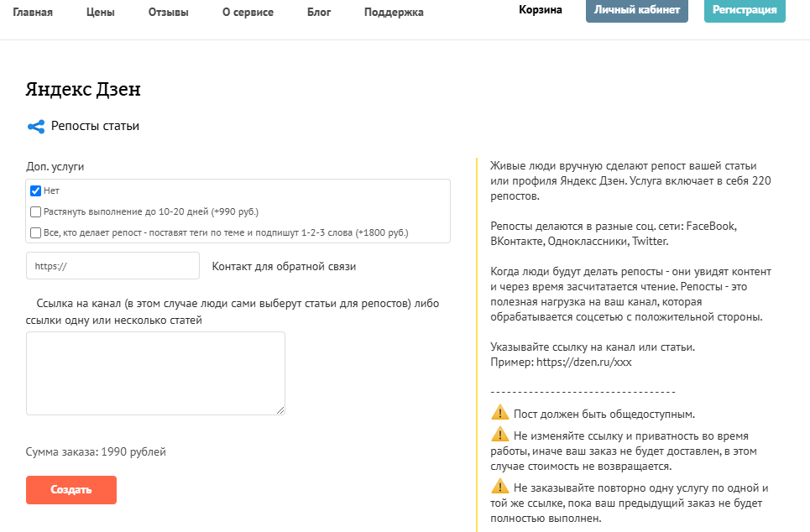This screenshot has width=810, height=532.
Task: Open Отзывы in the top navigation
Action: 169,13
